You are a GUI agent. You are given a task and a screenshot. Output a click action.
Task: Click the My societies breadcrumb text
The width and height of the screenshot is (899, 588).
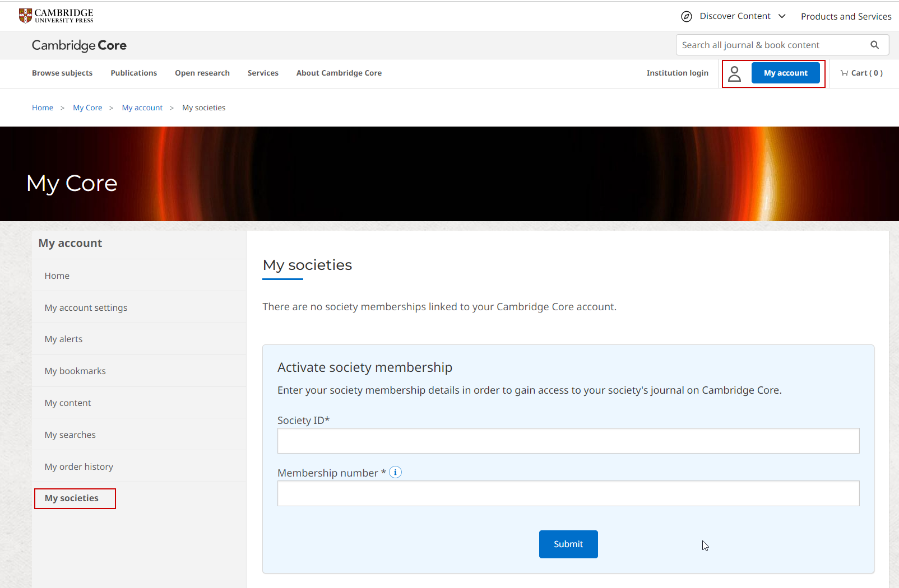(x=203, y=108)
